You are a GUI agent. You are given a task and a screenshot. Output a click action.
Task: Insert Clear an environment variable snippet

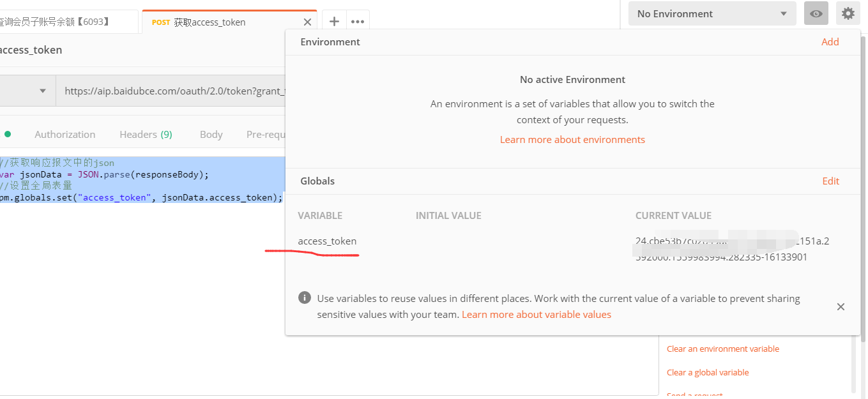click(723, 349)
